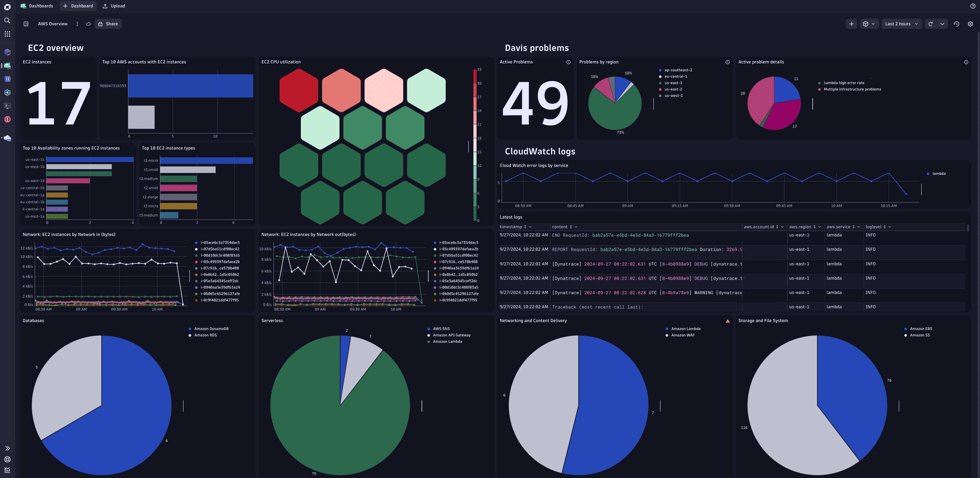Click the clock icon on Active problem details tile

click(x=966, y=62)
